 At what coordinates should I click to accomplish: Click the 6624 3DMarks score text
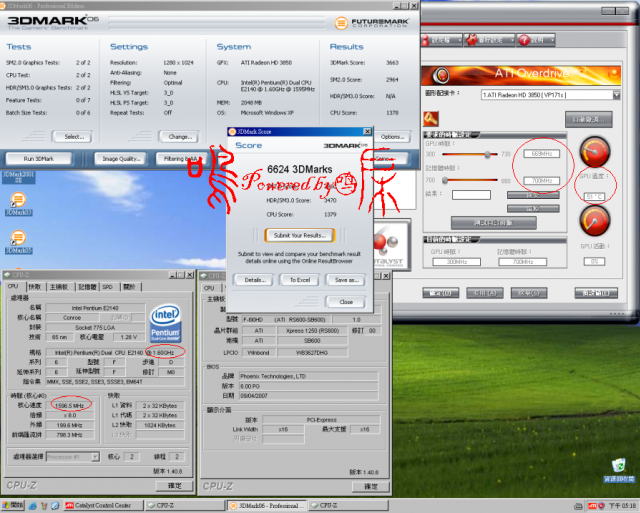(x=300, y=169)
